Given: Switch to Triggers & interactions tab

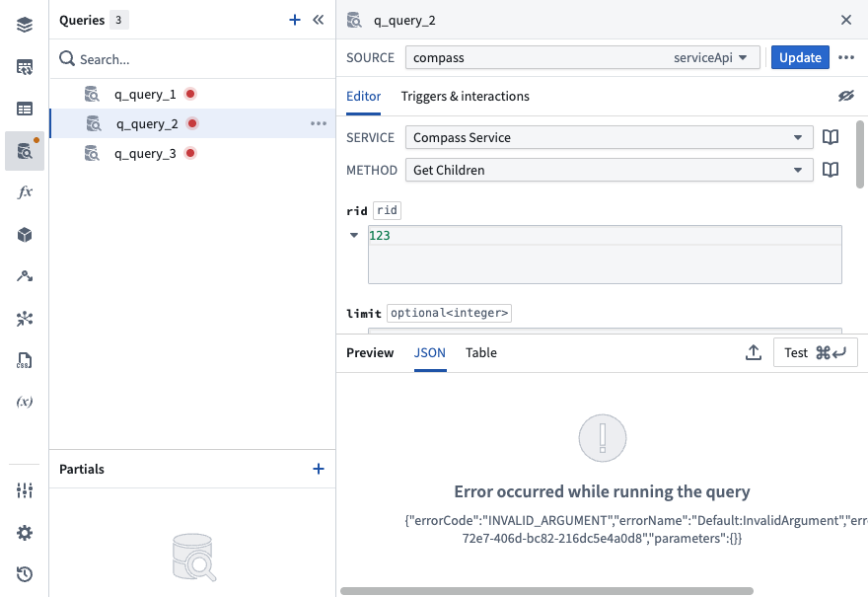Looking at the screenshot, I should tap(465, 97).
